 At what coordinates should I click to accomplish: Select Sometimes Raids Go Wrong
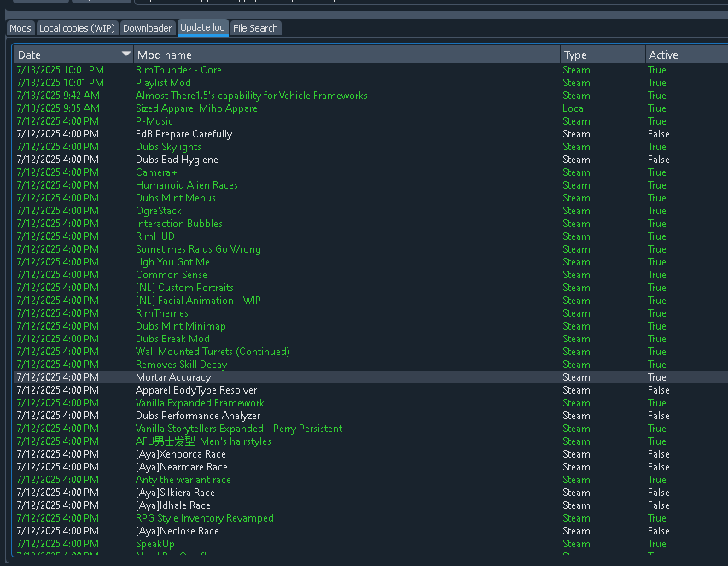(x=198, y=249)
